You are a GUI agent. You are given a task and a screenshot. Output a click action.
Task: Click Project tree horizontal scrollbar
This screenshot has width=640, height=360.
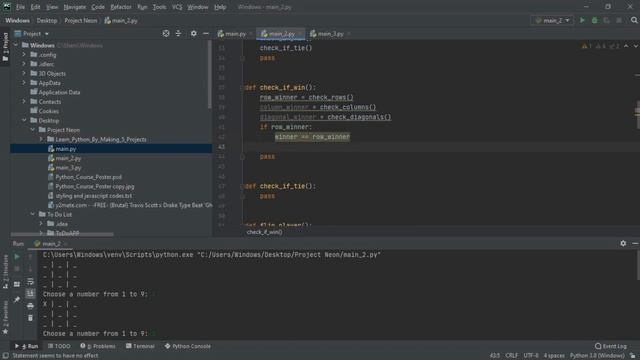click(62, 234)
